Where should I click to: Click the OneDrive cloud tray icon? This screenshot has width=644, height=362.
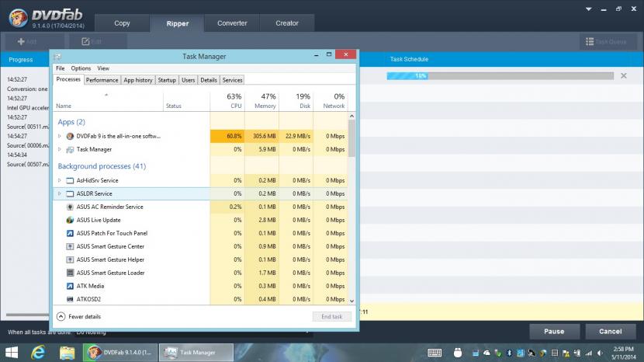[486, 353]
